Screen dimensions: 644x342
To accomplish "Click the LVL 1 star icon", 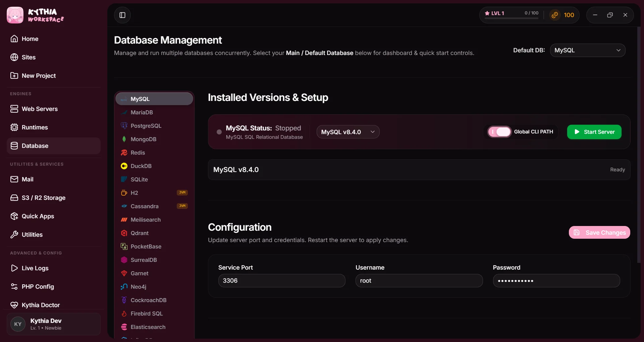I will coord(487,13).
